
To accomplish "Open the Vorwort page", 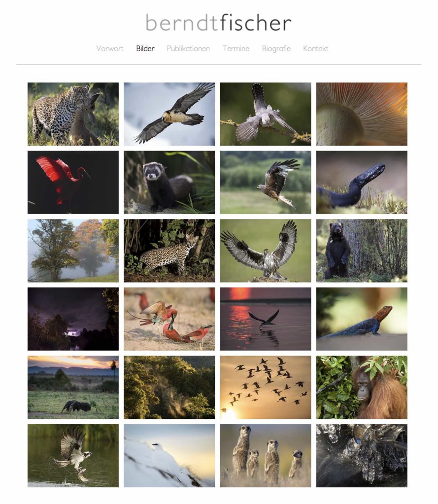I will (110, 49).
